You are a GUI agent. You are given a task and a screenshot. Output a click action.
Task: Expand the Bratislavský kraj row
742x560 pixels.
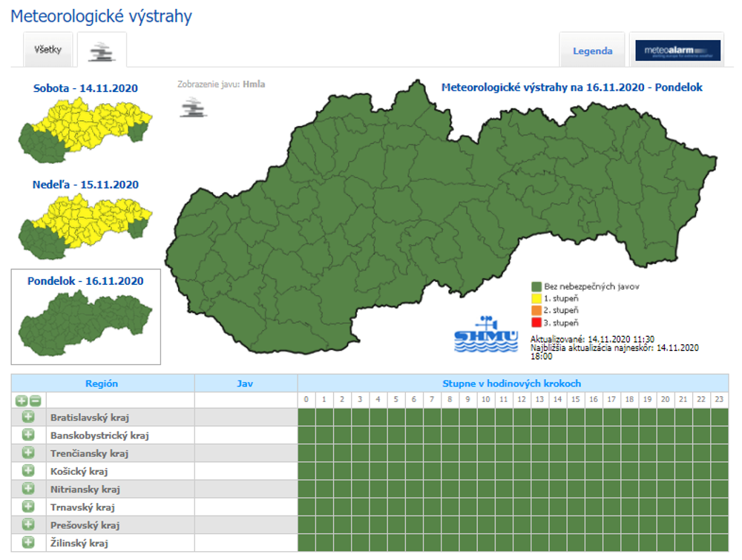(28, 417)
